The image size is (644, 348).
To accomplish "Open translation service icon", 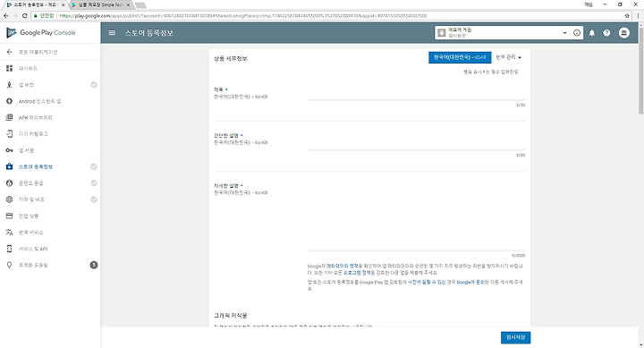I will 10,232.
